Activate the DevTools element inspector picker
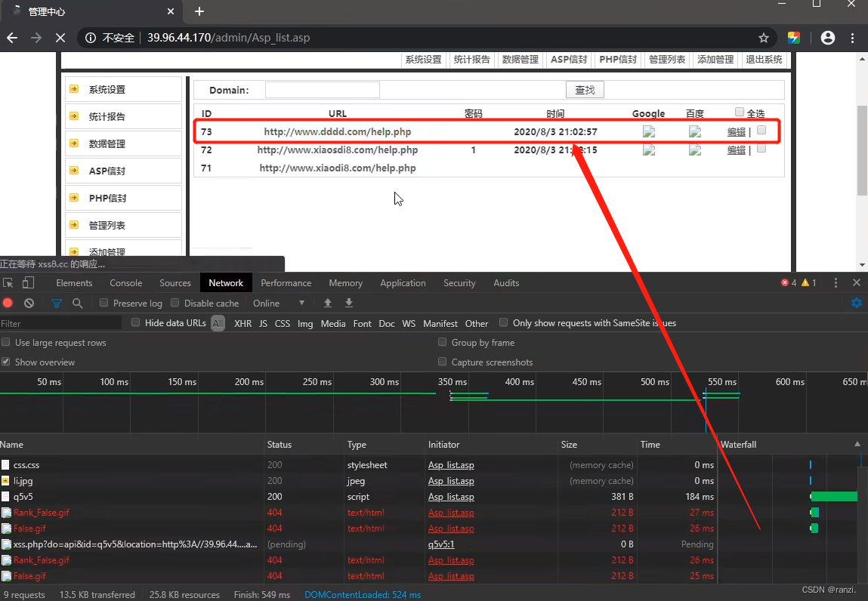The height and width of the screenshot is (601, 868). 8,283
